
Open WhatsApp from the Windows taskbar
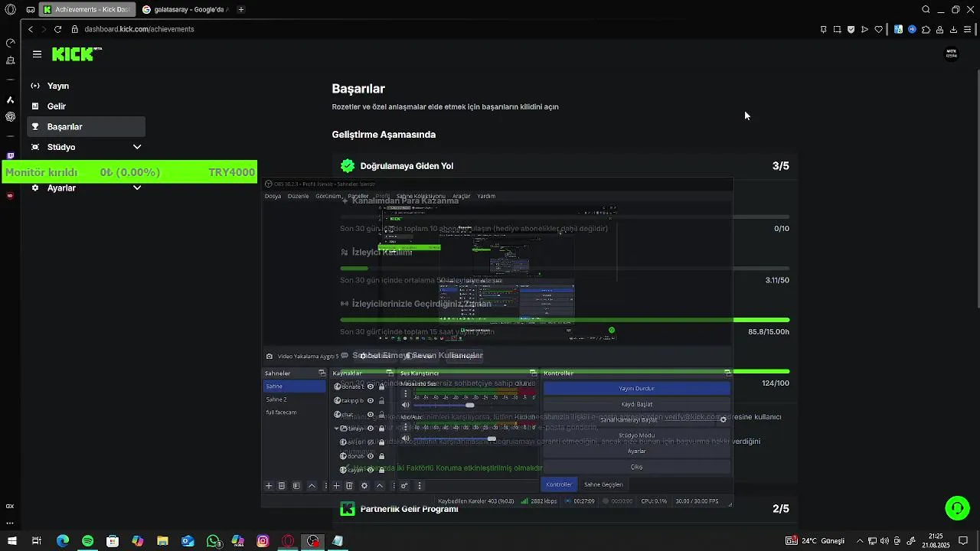tap(213, 541)
